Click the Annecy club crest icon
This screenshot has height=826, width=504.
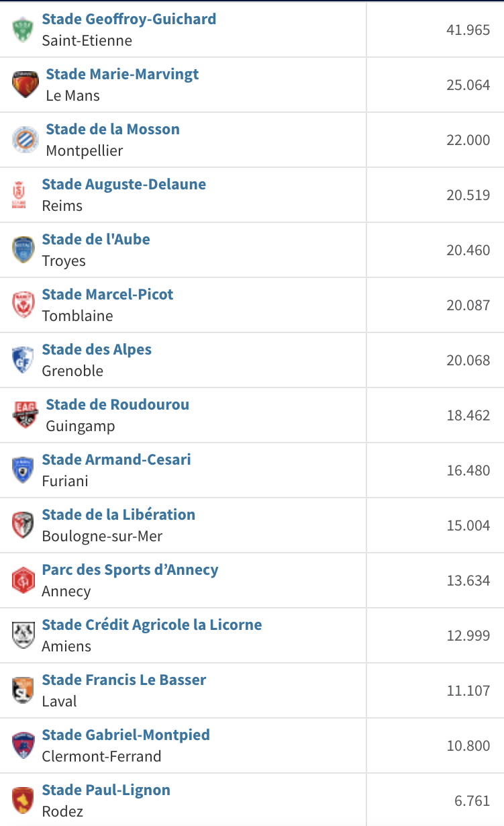pos(23,580)
